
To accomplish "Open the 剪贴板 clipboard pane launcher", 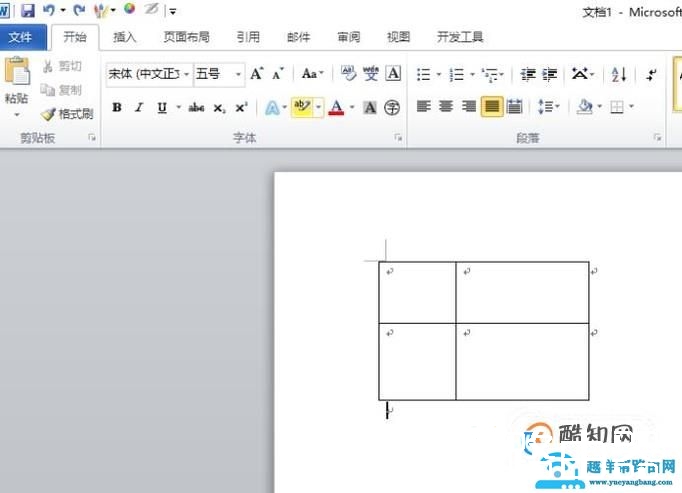I will tap(92, 138).
